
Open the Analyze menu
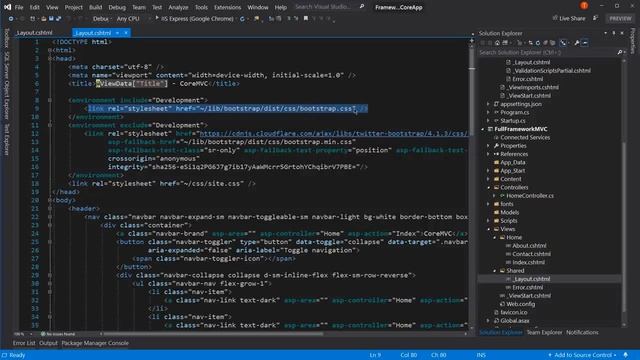(x=178, y=7)
